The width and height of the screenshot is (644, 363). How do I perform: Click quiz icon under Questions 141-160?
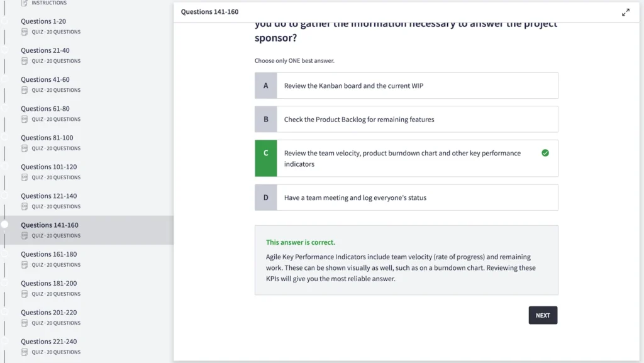click(25, 236)
